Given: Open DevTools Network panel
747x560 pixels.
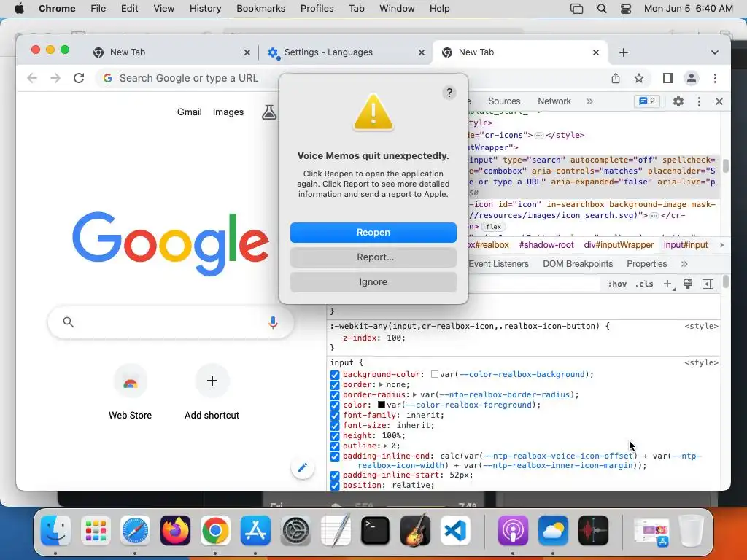Looking at the screenshot, I should click(x=554, y=101).
